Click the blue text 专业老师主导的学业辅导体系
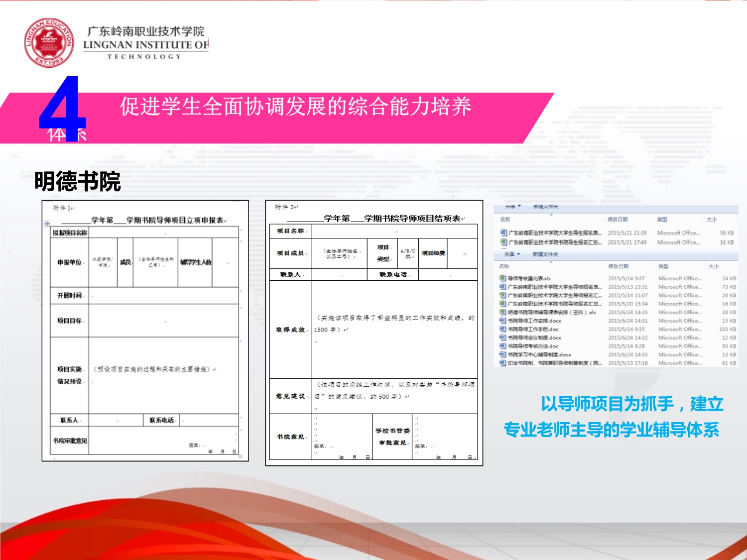This screenshot has width=747, height=560. (612, 430)
